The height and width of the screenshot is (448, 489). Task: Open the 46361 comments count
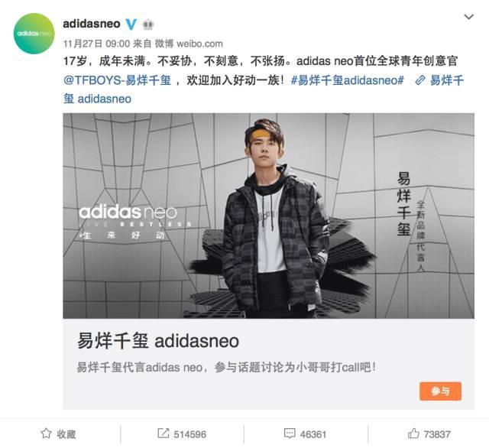coord(313,434)
